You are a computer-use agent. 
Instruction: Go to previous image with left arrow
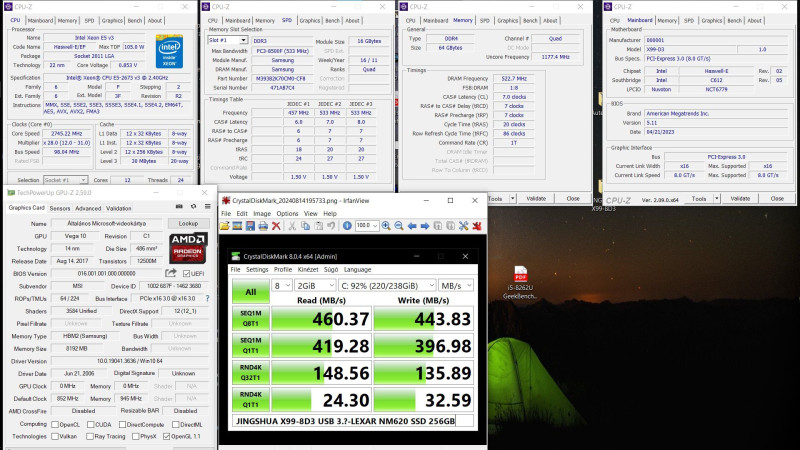[x=412, y=226]
